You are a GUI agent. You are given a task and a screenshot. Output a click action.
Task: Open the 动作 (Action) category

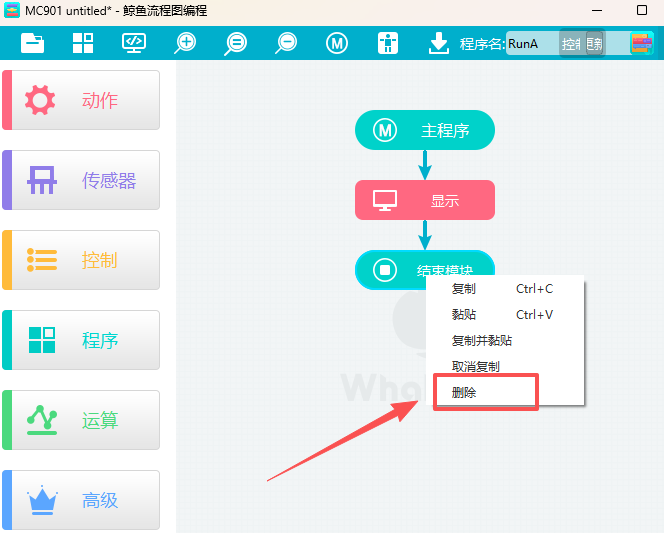click(x=82, y=100)
